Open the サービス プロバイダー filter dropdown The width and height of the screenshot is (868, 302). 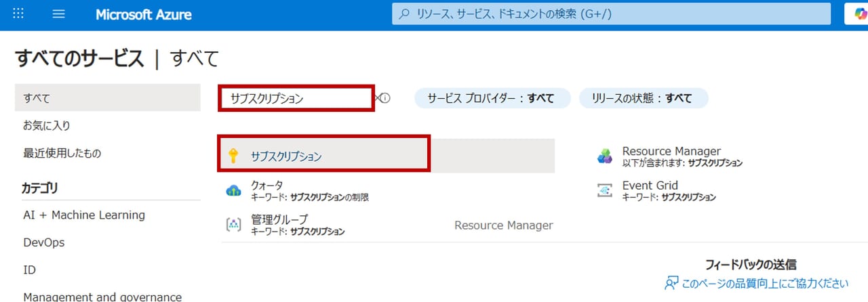[x=490, y=98]
